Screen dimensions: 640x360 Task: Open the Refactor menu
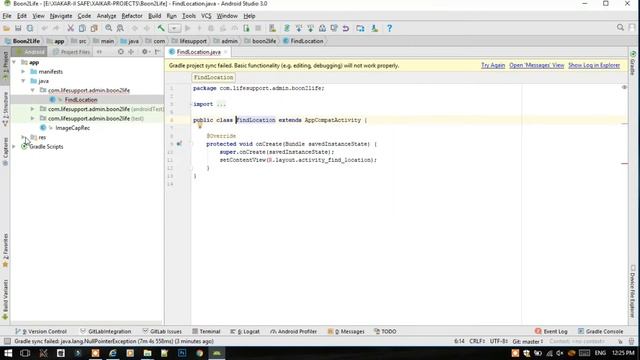click(x=132, y=16)
